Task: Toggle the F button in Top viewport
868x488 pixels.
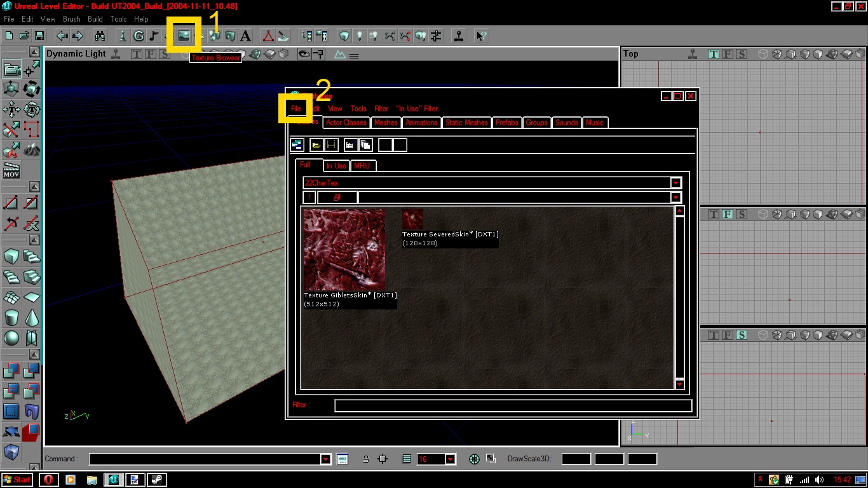Action: [x=728, y=54]
